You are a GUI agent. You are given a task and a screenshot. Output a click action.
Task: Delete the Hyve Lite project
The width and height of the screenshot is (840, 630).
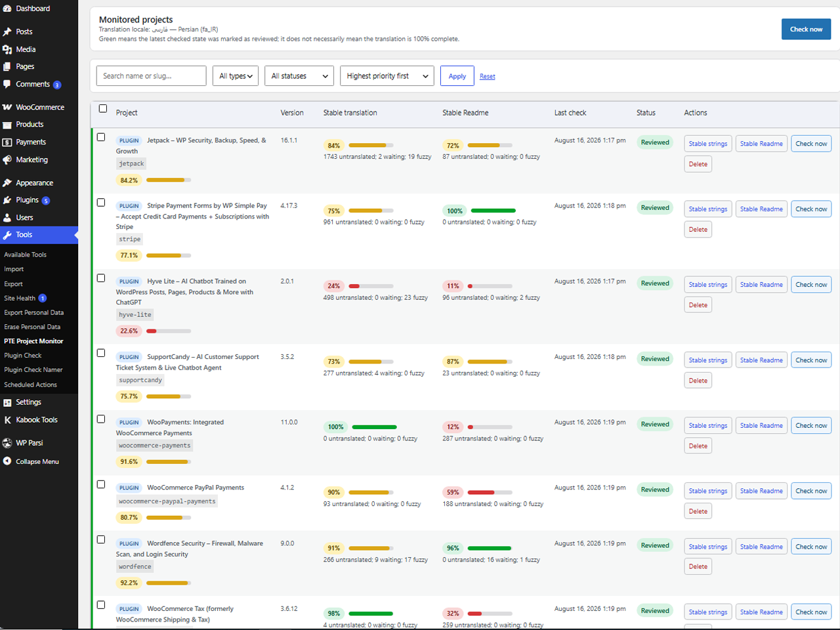click(x=698, y=305)
